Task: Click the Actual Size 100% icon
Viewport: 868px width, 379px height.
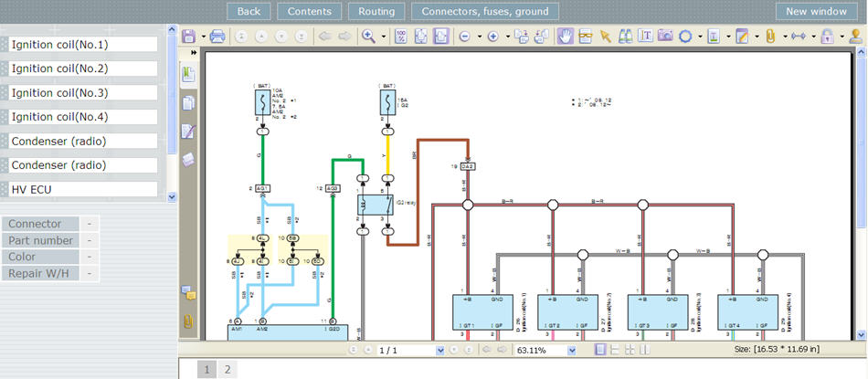Action: click(x=401, y=37)
